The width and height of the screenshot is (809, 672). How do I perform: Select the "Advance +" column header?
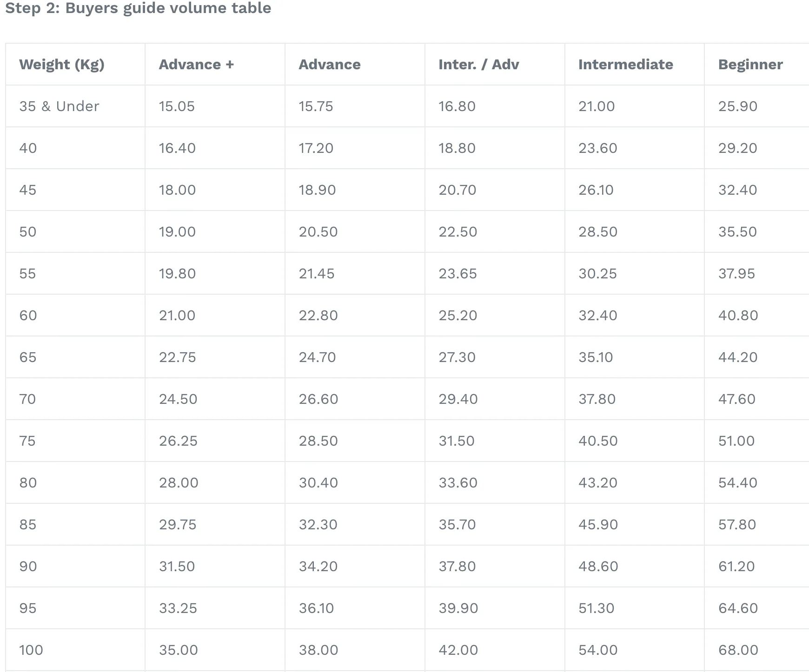tap(196, 65)
